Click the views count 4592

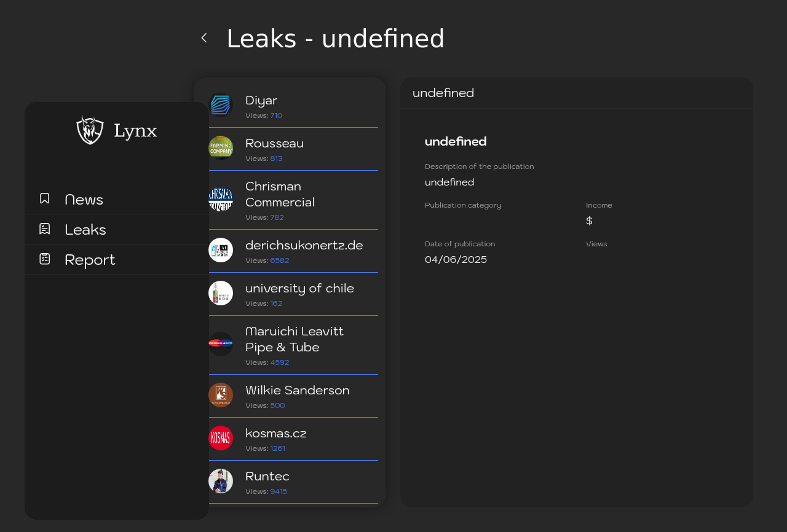279,362
